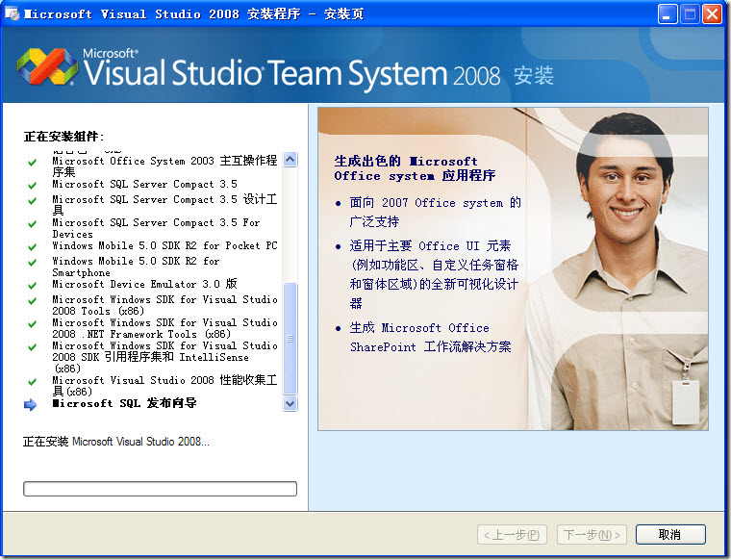Click the check mark beside SQL Server Compact 3.5 For Devices

click(x=32, y=224)
